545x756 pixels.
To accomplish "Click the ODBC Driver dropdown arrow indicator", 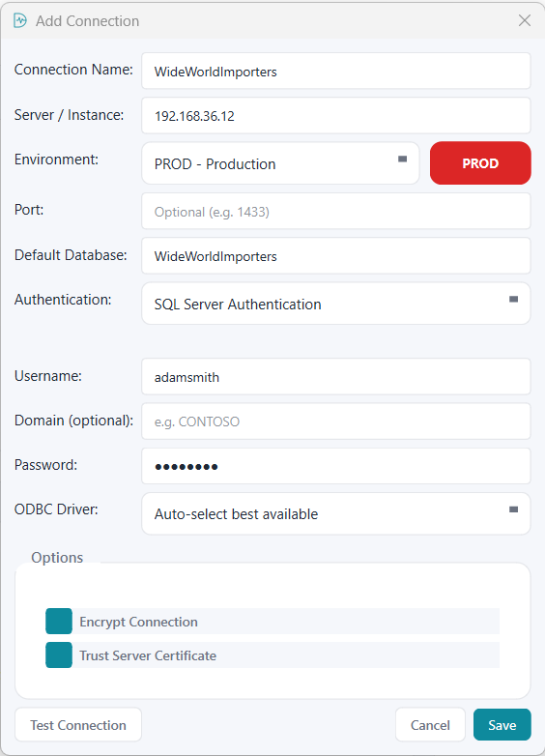I will pyautogui.click(x=514, y=509).
